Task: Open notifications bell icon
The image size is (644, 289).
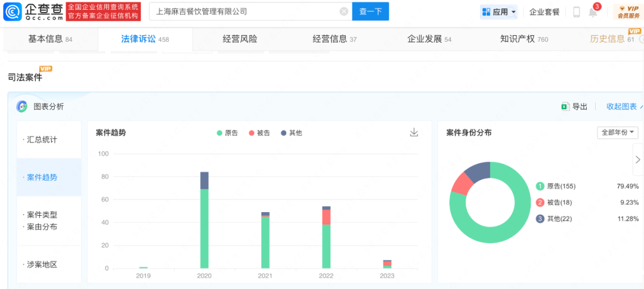Action: pyautogui.click(x=593, y=12)
